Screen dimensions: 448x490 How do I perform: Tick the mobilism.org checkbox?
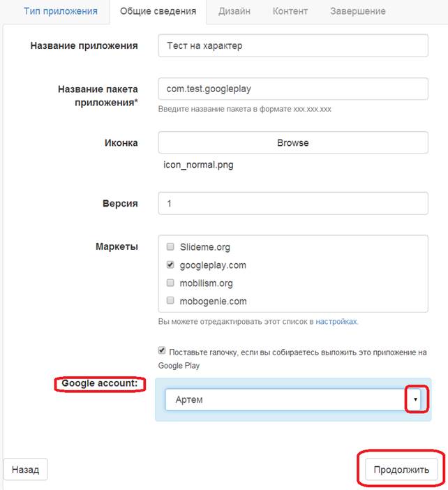click(171, 283)
